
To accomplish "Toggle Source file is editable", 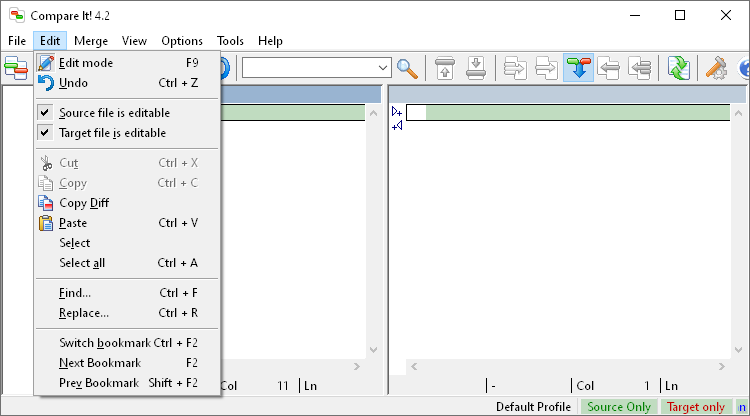I will [x=127, y=113].
